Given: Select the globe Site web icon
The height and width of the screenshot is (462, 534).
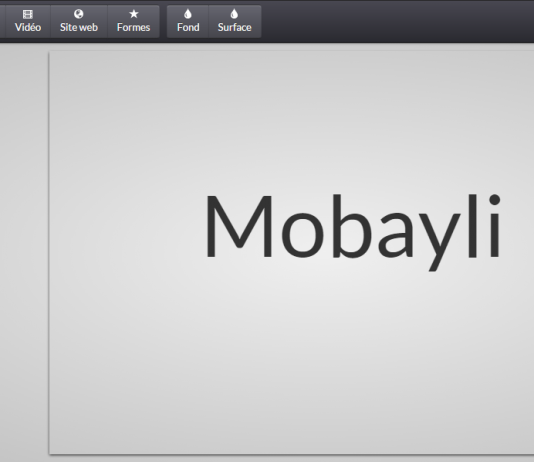Looking at the screenshot, I should 79,14.
